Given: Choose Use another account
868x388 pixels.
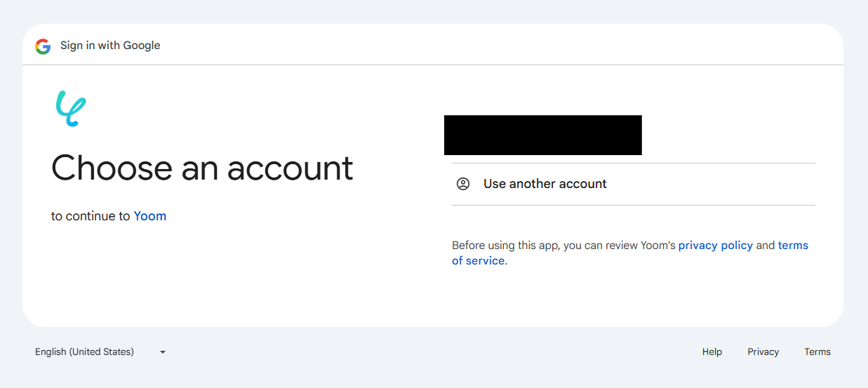Looking at the screenshot, I should click(545, 184).
